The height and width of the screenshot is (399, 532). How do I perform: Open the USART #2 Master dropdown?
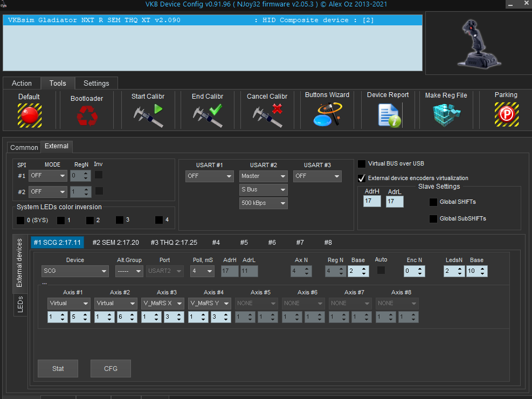coord(264,176)
